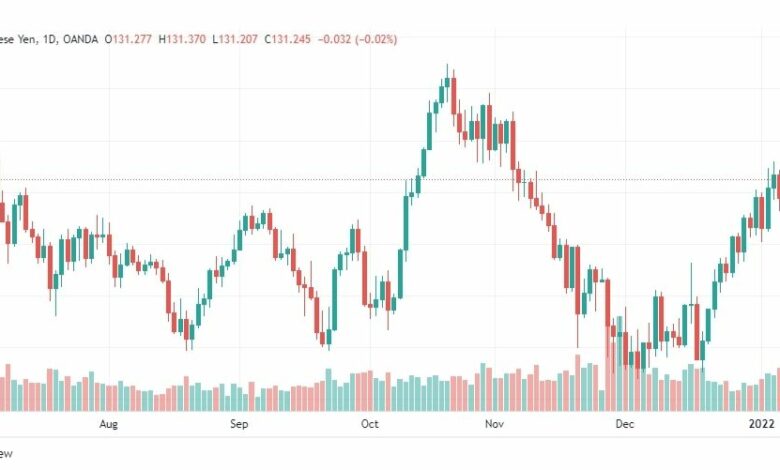Image resolution: width=780 pixels, height=470 pixels.
Task: Click the OANDA data source label
Action: (81, 39)
